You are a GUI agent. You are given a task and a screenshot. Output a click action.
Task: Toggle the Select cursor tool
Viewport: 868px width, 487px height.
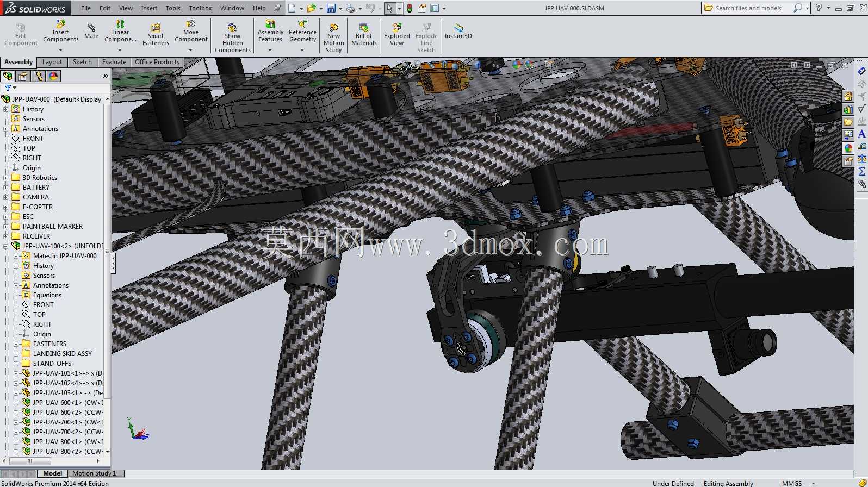pyautogui.click(x=389, y=8)
